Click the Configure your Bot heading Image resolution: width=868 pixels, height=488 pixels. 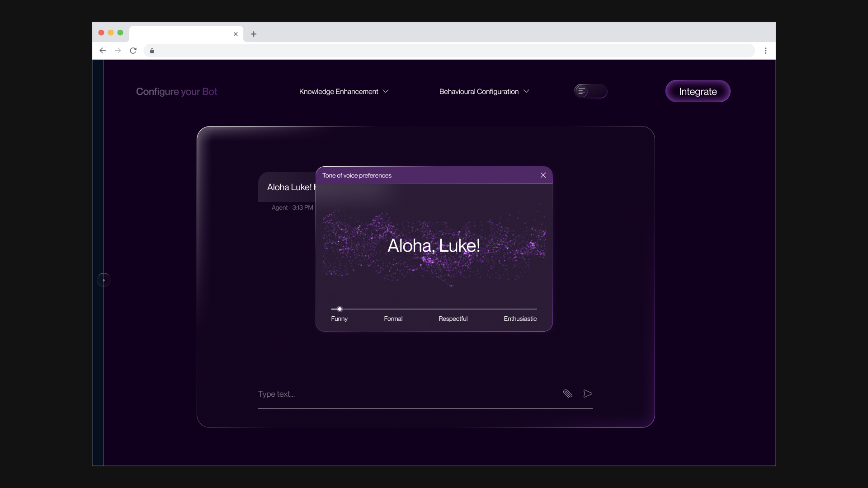coord(176,91)
